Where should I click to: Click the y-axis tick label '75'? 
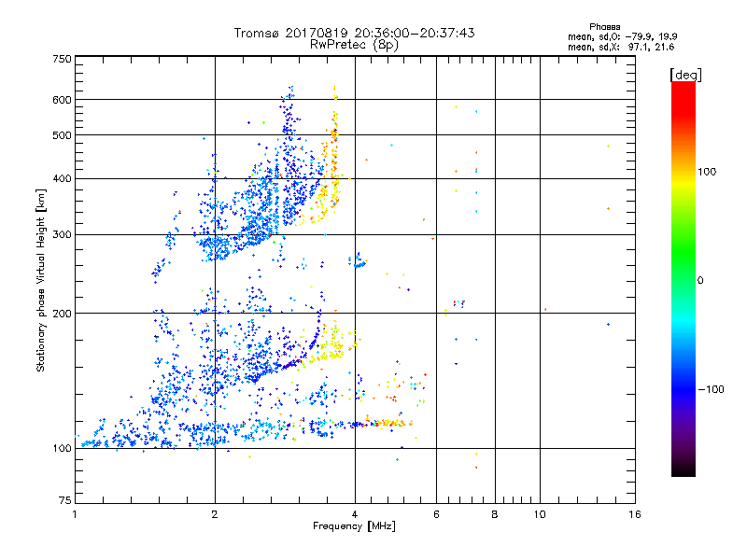tap(65, 500)
